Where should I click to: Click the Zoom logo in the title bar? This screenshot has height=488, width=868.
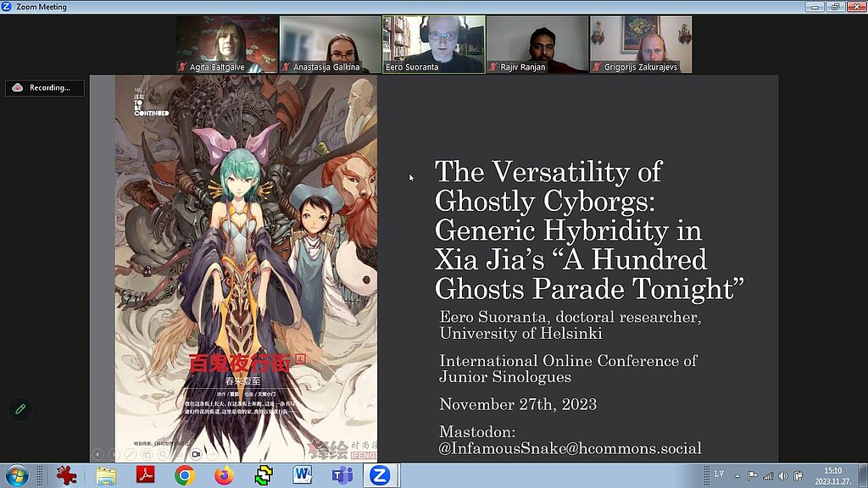pyautogui.click(x=7, y=7)
